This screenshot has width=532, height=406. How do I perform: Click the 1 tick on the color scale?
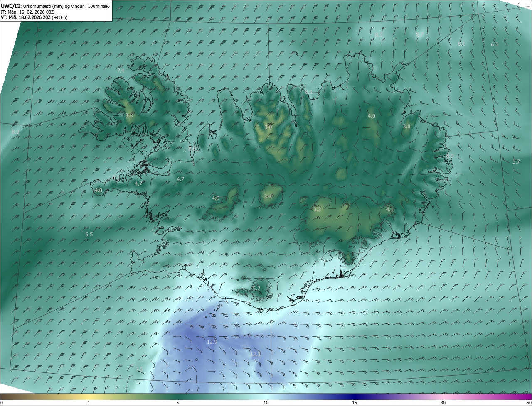coord(89,403)
